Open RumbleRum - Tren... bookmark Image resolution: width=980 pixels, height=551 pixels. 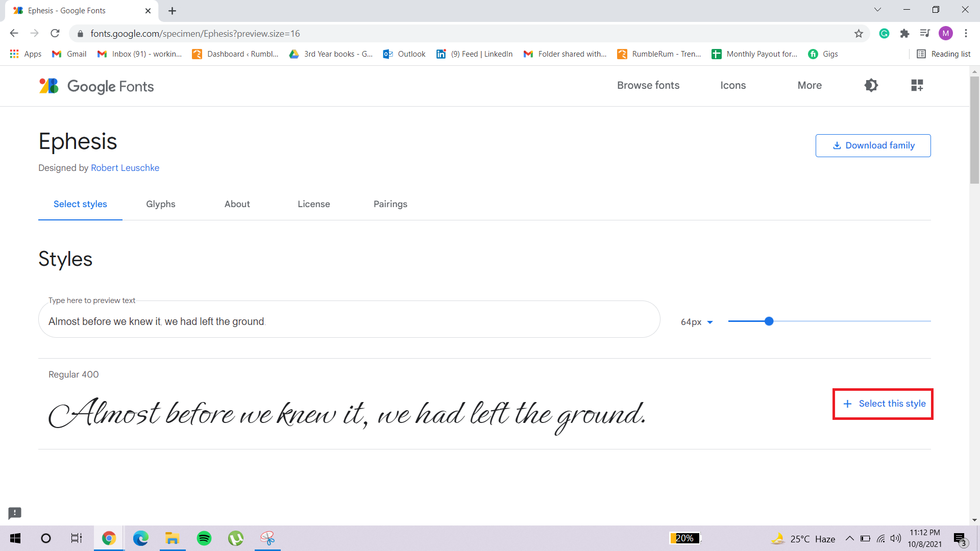[659, 54]
